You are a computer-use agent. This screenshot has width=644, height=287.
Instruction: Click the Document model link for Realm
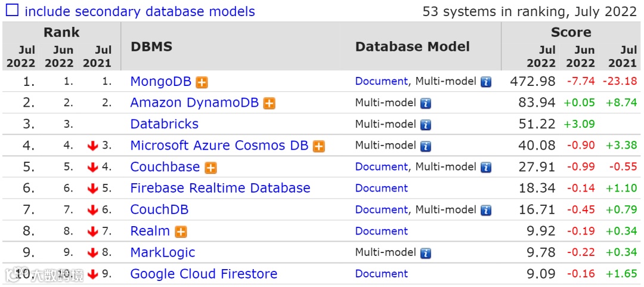pyautogui.click(x=382, y=232)
